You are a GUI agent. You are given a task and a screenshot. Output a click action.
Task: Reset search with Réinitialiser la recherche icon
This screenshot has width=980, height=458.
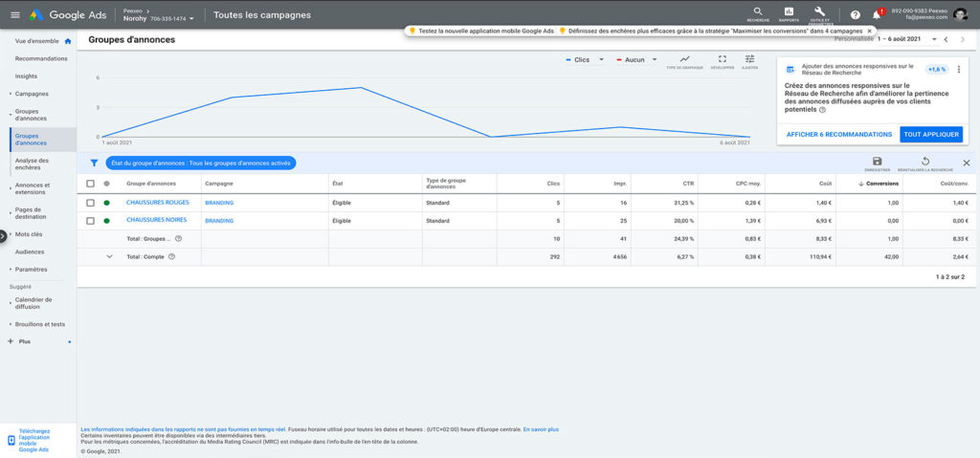[925, 163]
